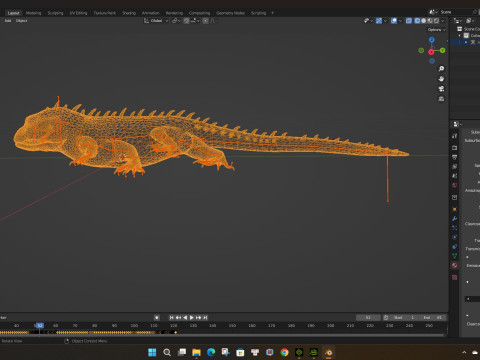Jump to first frame in timeline
The image size is (480, 360).
tap(171, 318)
